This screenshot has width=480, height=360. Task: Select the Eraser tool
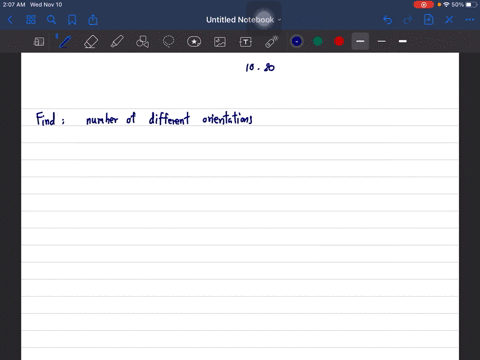coord(91,42)
